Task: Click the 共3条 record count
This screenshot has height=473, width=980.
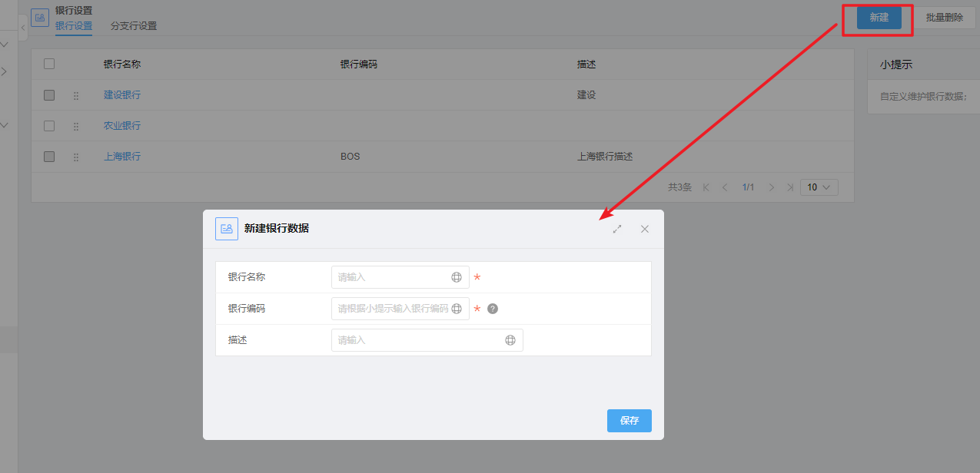Action: click(679, 187)
